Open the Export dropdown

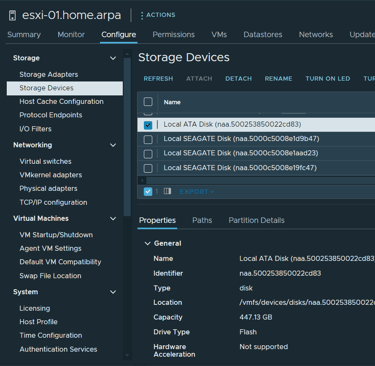pos(197,192)
